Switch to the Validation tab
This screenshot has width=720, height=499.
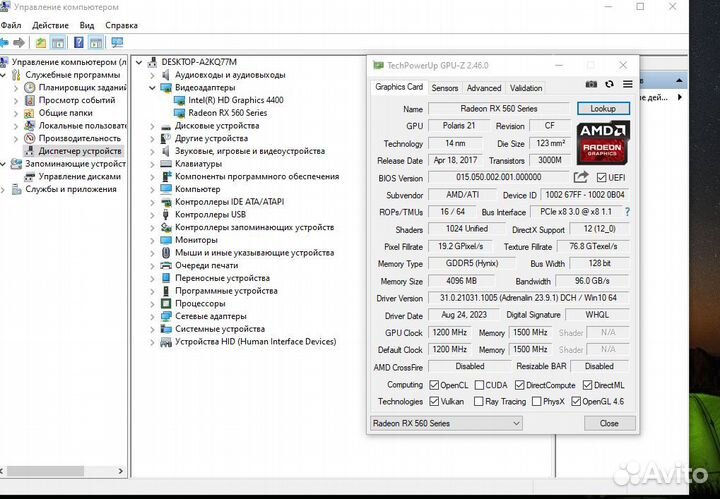pos(526,88)
